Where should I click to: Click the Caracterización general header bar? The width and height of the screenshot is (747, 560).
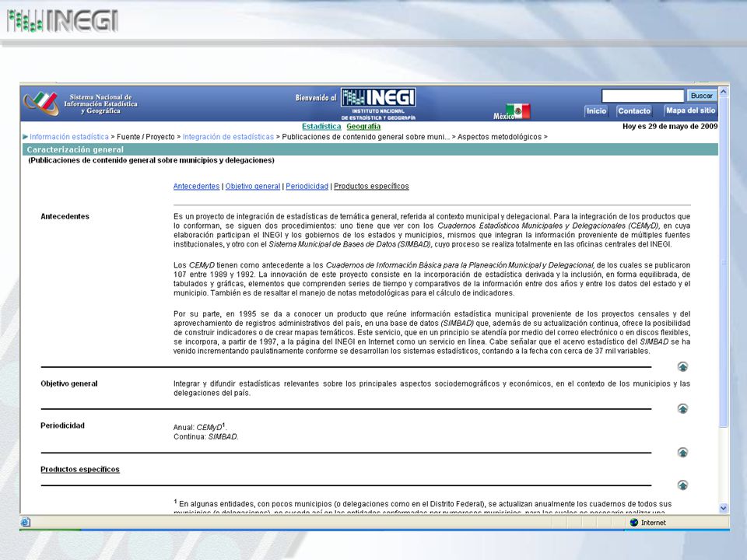pos(370,149)
